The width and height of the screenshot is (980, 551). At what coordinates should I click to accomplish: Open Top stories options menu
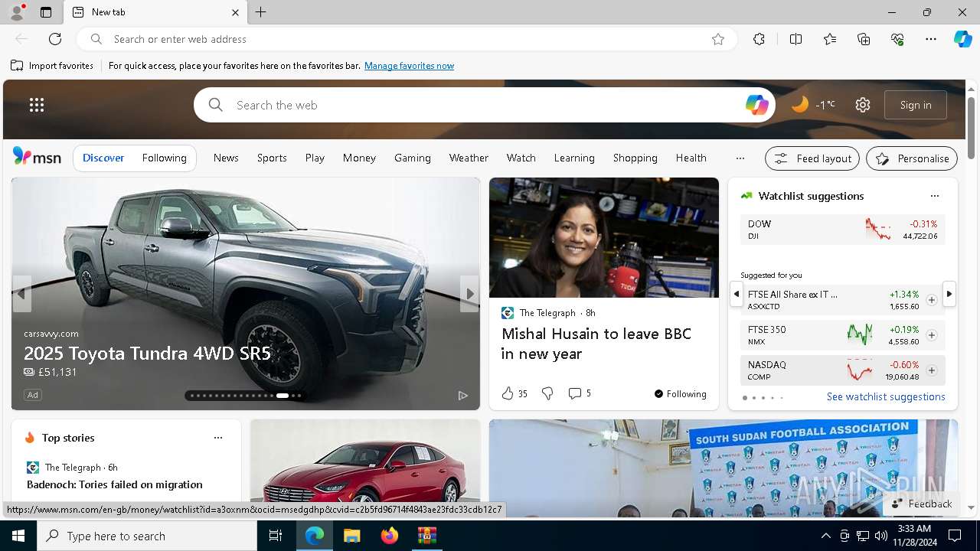(218, 438)
